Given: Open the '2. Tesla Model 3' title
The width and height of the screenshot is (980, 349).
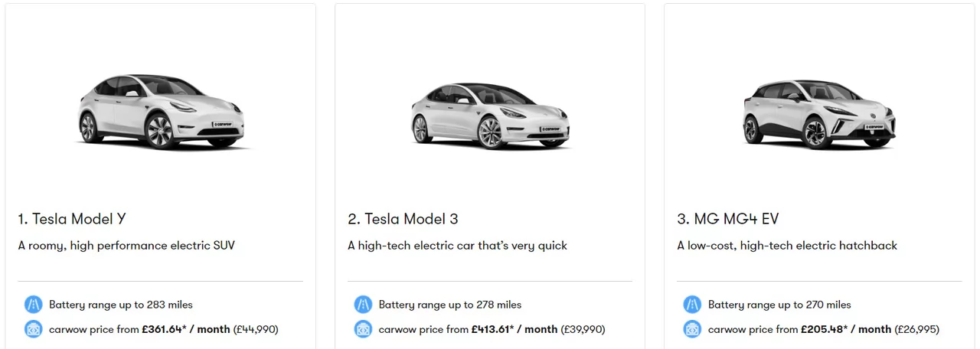Looking at the screenshot, I should [x=403, y=219].
